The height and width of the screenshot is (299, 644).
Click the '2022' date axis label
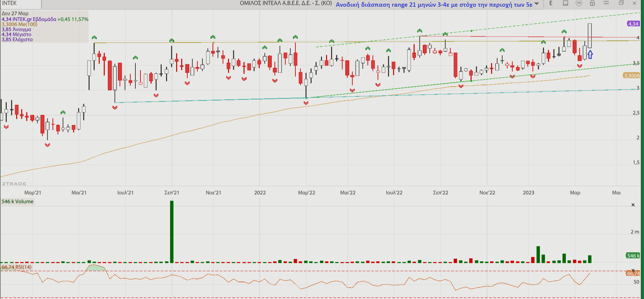(x=260, y=193)
